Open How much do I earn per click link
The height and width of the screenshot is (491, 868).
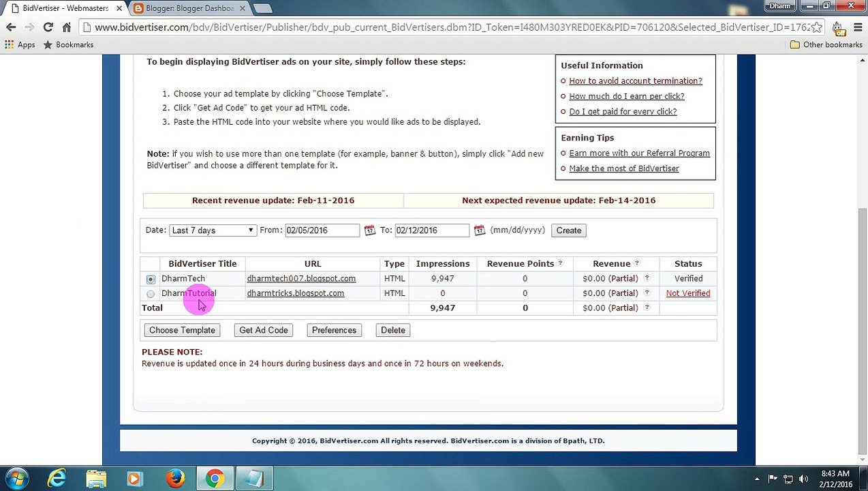pos(626,96)
